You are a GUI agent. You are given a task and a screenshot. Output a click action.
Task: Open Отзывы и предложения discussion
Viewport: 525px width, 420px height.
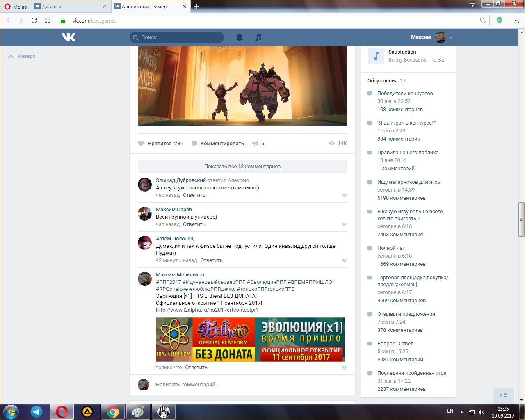coord(406,314)
